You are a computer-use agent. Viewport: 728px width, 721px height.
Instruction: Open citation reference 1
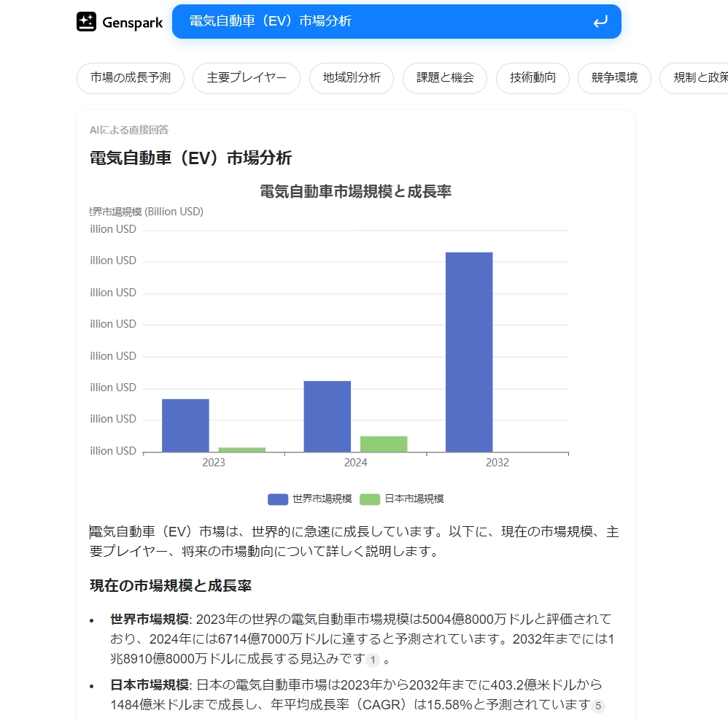click(x=373, y=660)
